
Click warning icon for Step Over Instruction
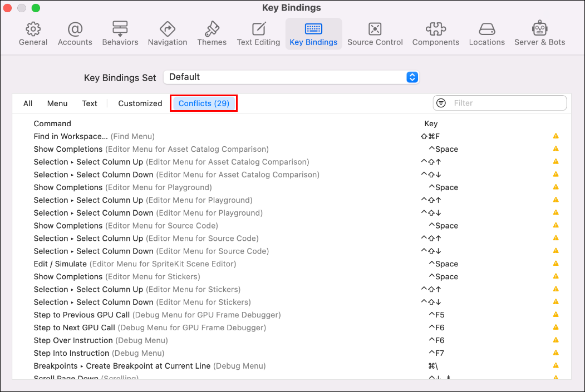point(556,340)
